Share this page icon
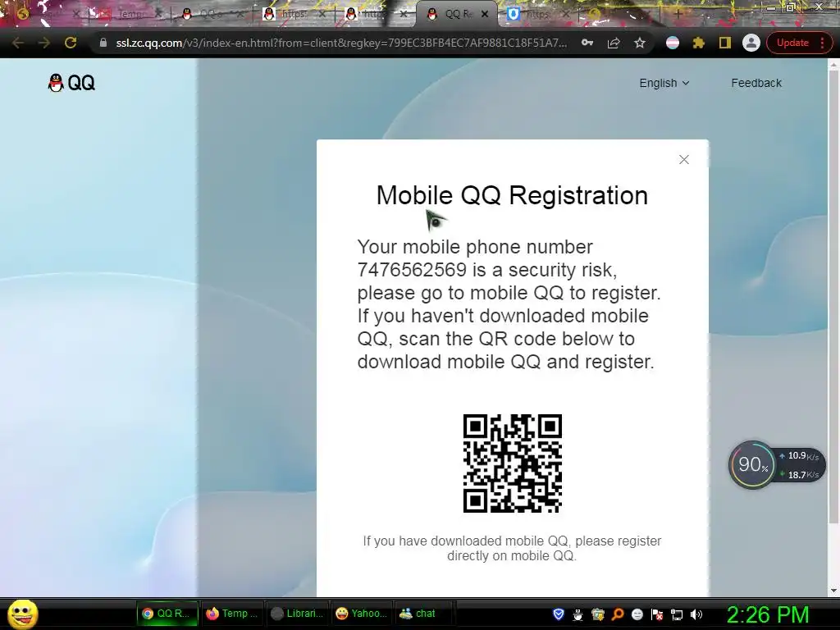Image resolution: width=840 pixels, height=630 pixels. click(x=614, y=43)
